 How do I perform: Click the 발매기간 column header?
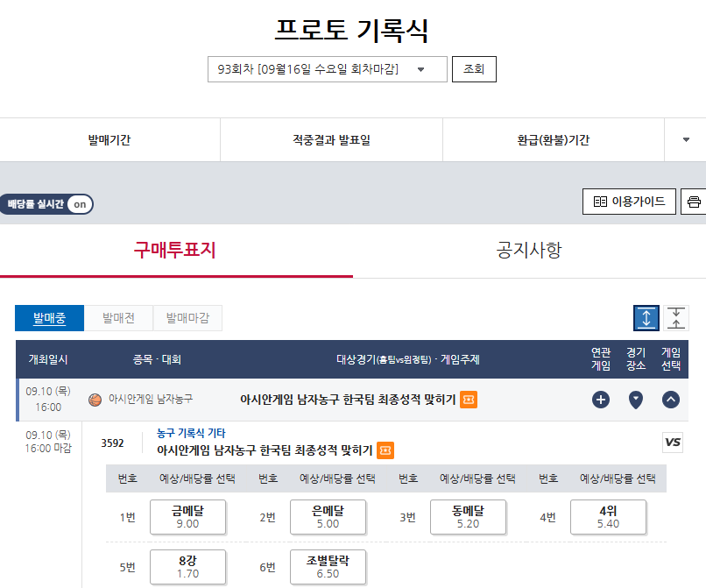point(109,140)
